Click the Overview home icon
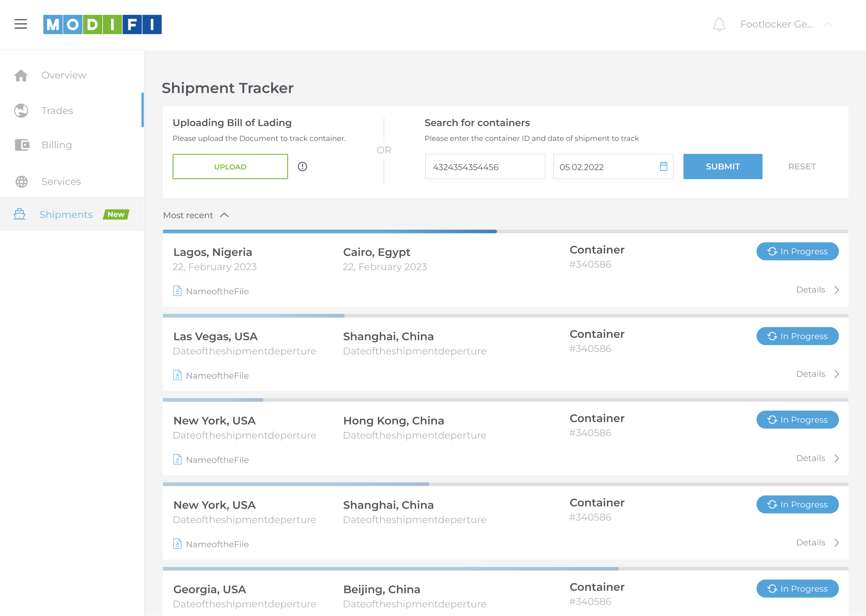Screen dimensions: 866x616 coord(21,75)
